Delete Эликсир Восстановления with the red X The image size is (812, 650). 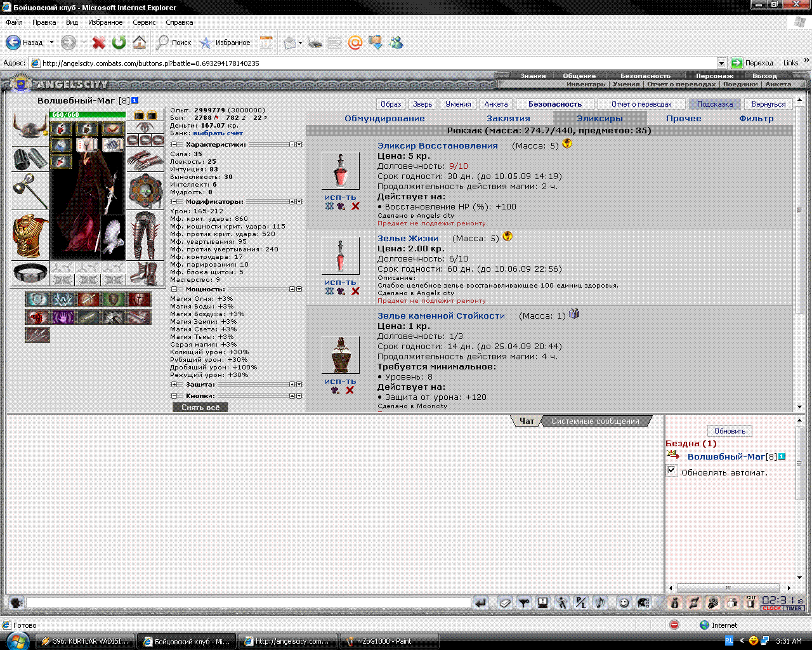pyautogui.click(x=355, y=206)
